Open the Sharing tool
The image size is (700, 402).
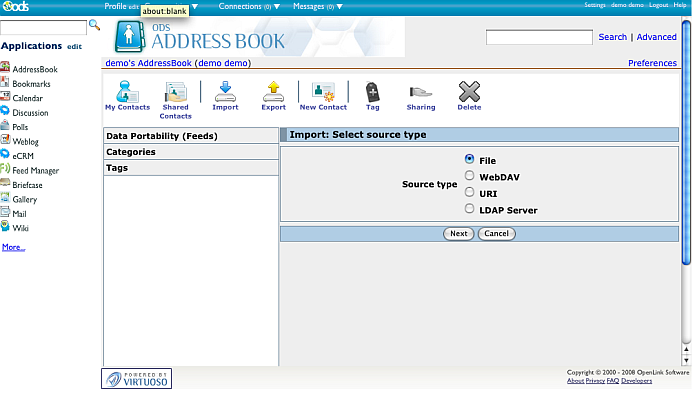[421, 96]
